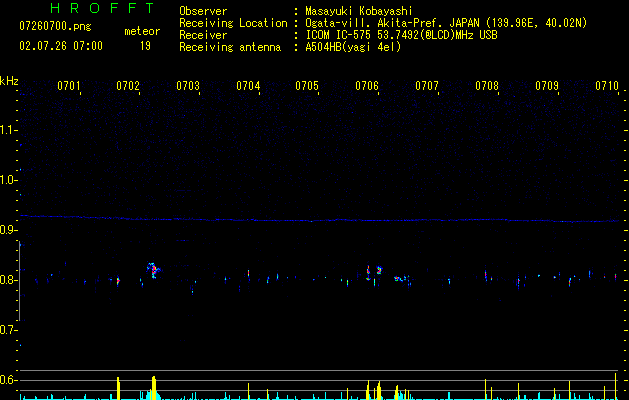Click the 0702 time marker
The image size is (629, 400).
128,86
